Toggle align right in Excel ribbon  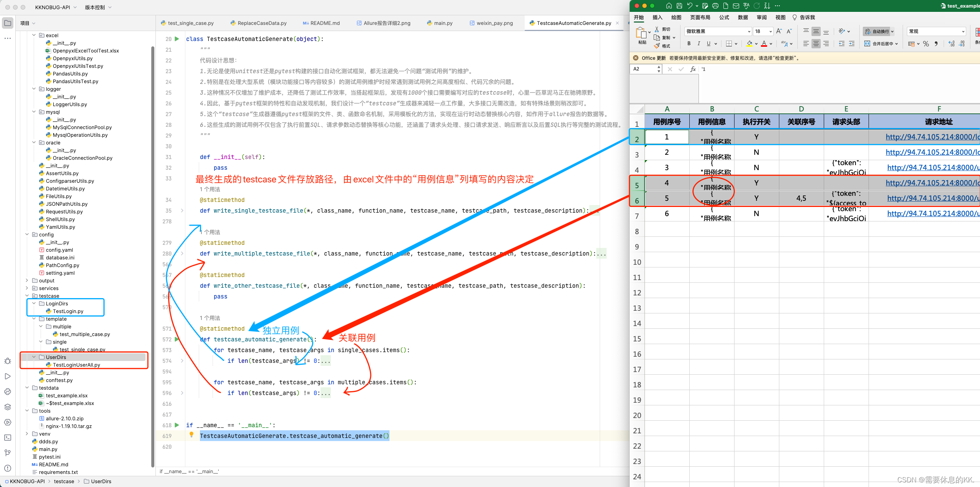(826, 44)
